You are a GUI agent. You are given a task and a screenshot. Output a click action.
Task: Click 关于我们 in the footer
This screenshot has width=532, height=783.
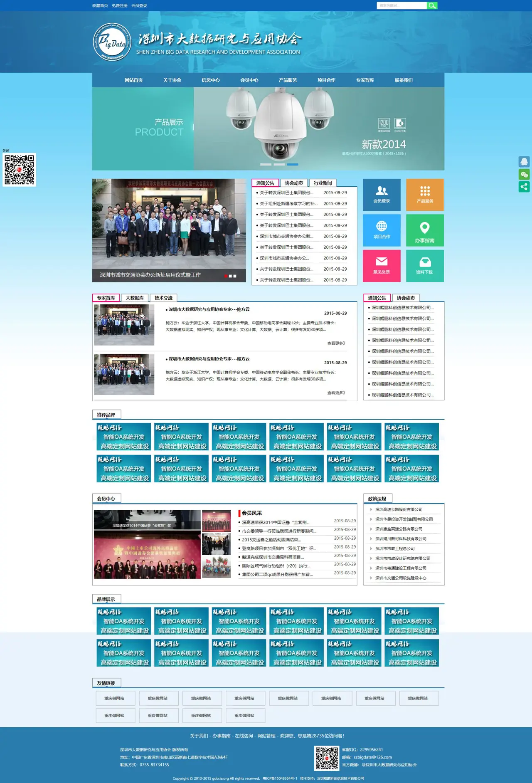point(199,736)
